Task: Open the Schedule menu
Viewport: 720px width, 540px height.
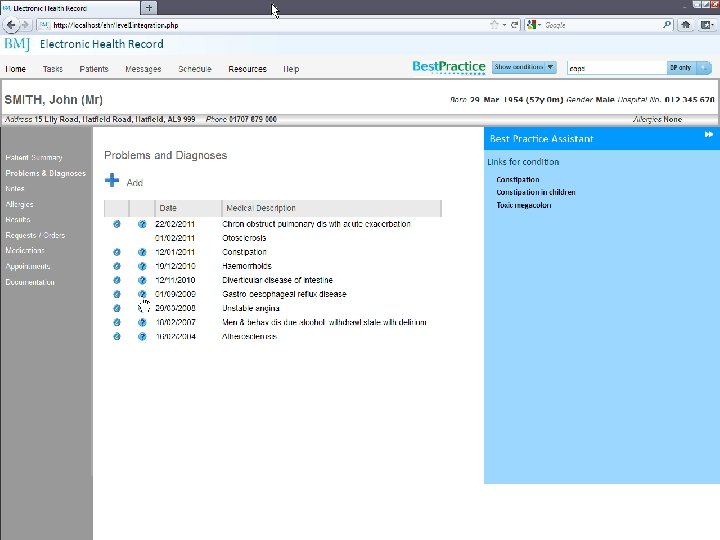Action: pos(195,69)
